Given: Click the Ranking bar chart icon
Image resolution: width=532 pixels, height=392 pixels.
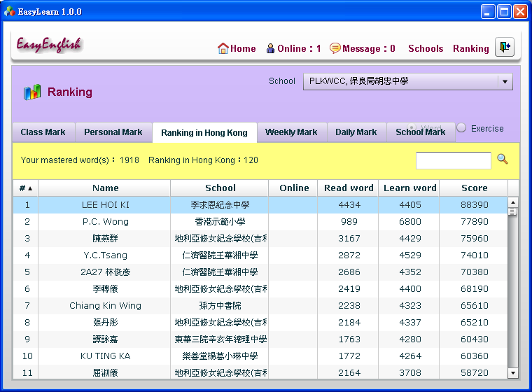Looking at the screenshot, I should [x=32, y=92].
